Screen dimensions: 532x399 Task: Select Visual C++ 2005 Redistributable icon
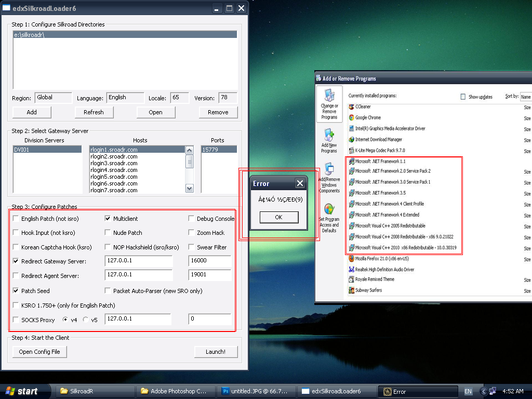tap(352, 225)
